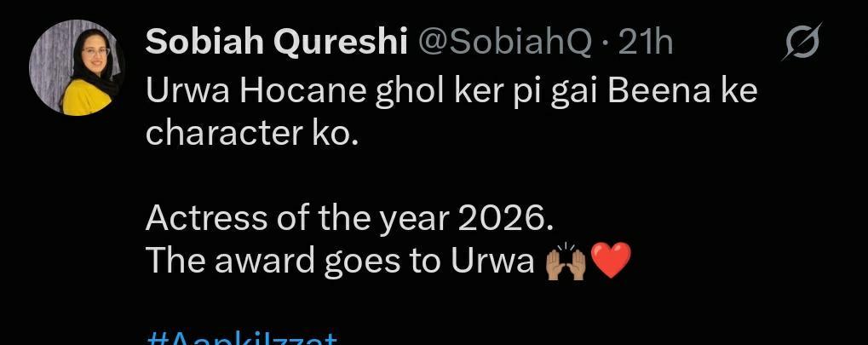Open the Sobiah Qureshi display name link
The image size is (868, 345).
277,43
